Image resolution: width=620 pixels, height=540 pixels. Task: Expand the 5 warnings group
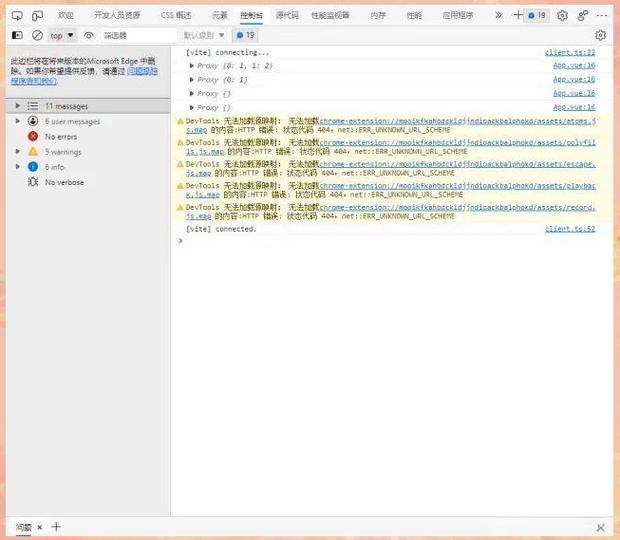click(17, 151)
